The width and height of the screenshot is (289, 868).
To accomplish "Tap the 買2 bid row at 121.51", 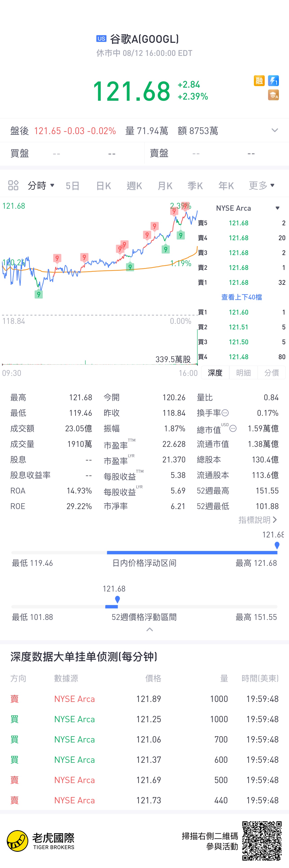I will point(242,327).
